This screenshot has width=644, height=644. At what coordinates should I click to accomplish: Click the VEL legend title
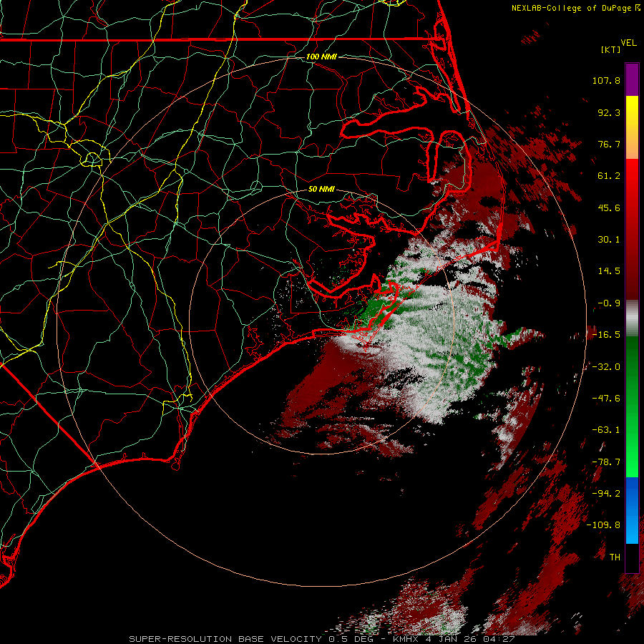click(628, 43)
